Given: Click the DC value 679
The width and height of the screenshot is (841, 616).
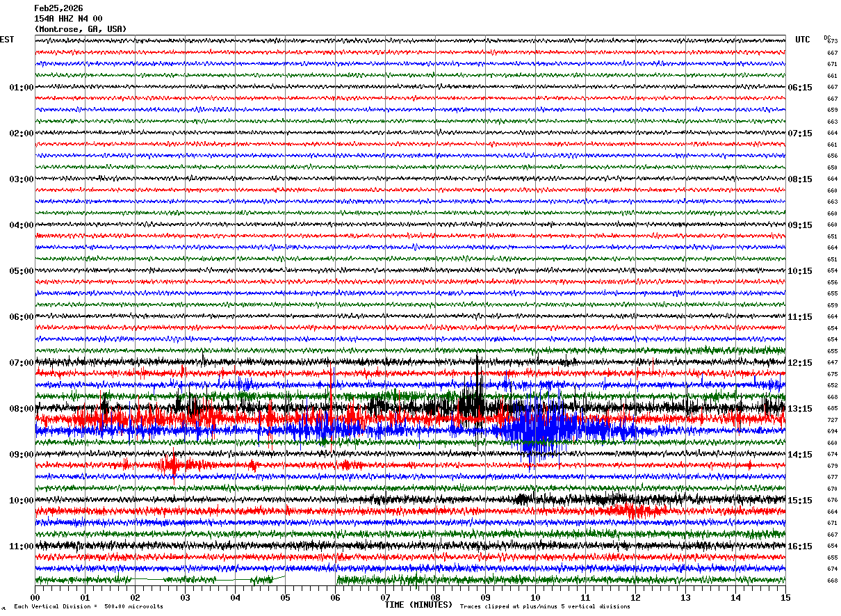Looking at the screenshot, I should 832,466.
